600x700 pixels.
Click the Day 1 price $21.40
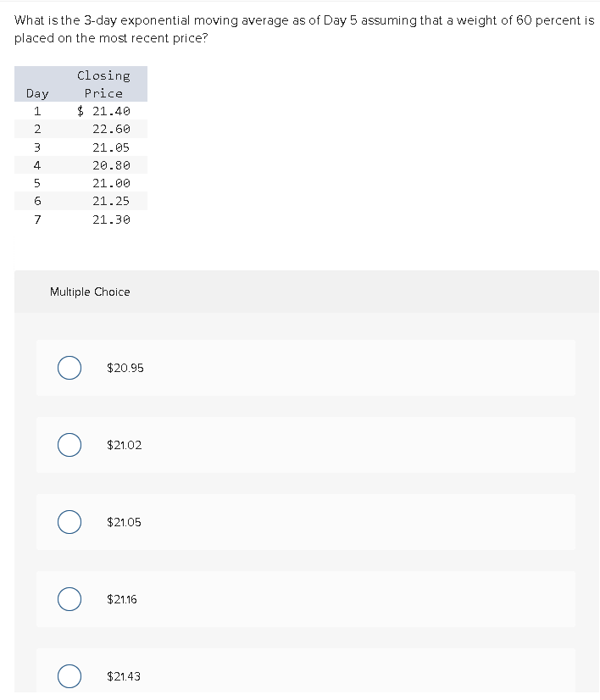(x=103, y=111)
